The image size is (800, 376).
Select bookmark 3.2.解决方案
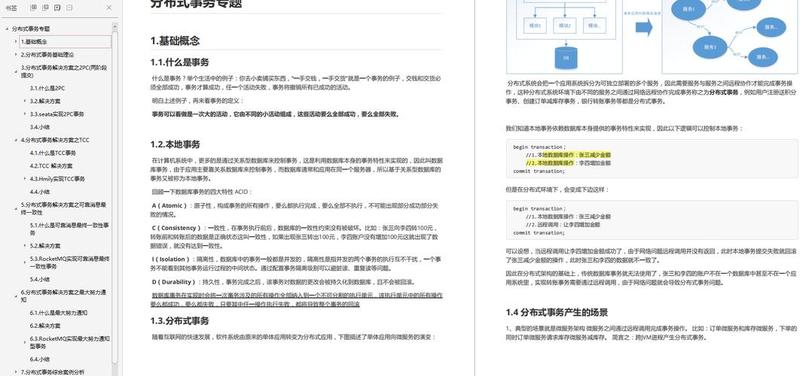45,101
